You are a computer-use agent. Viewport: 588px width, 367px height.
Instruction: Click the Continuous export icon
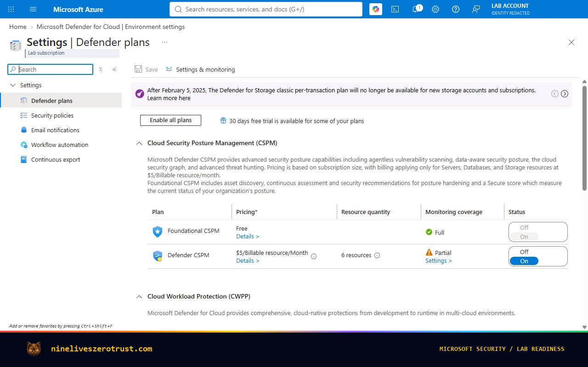(x=24, y=159)
